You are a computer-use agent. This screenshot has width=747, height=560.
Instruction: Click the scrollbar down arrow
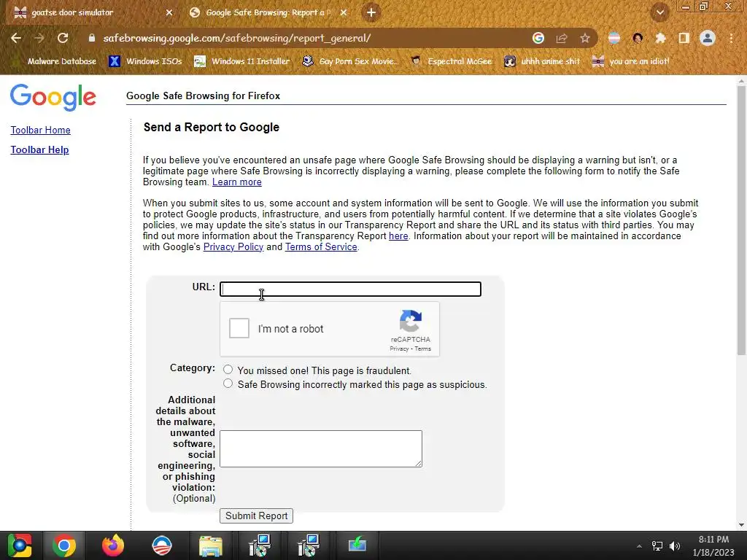(741, 525)
